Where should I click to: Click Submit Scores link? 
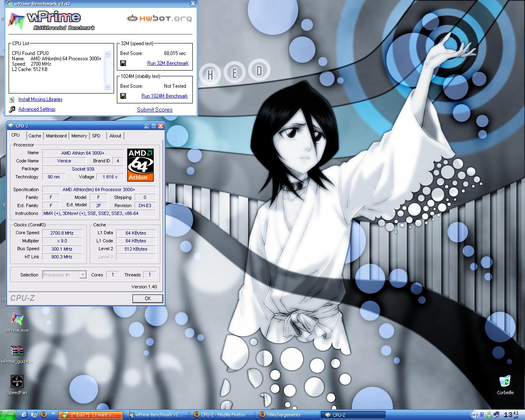click(x=155, y=110)
